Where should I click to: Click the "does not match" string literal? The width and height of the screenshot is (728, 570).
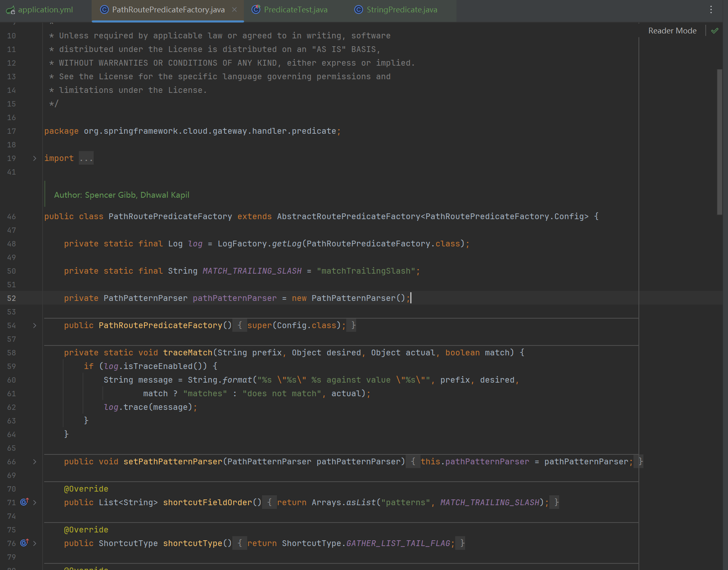tap(282, 394)
